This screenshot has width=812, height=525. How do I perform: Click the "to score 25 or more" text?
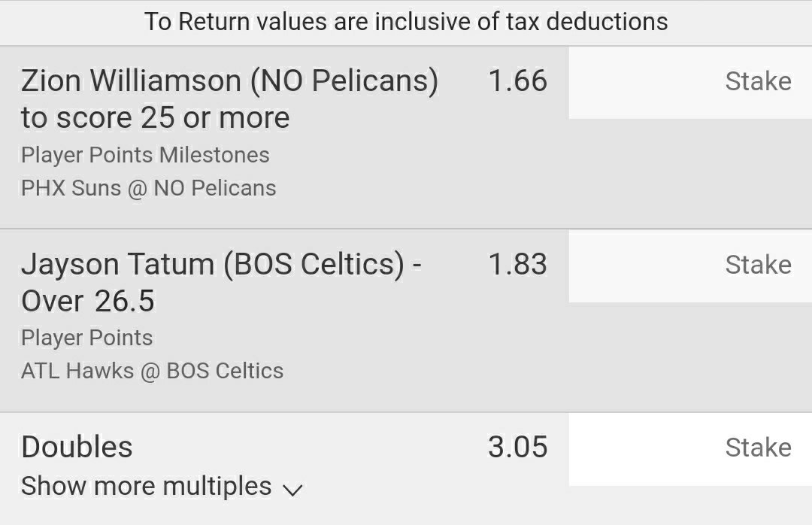click(155, 118)
